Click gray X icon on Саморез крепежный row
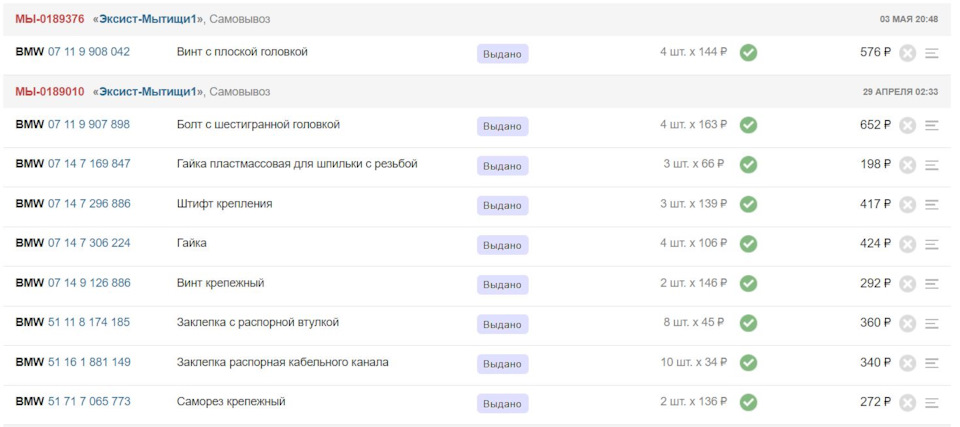The width and height of the screenshot is (960, 427). 907,402
